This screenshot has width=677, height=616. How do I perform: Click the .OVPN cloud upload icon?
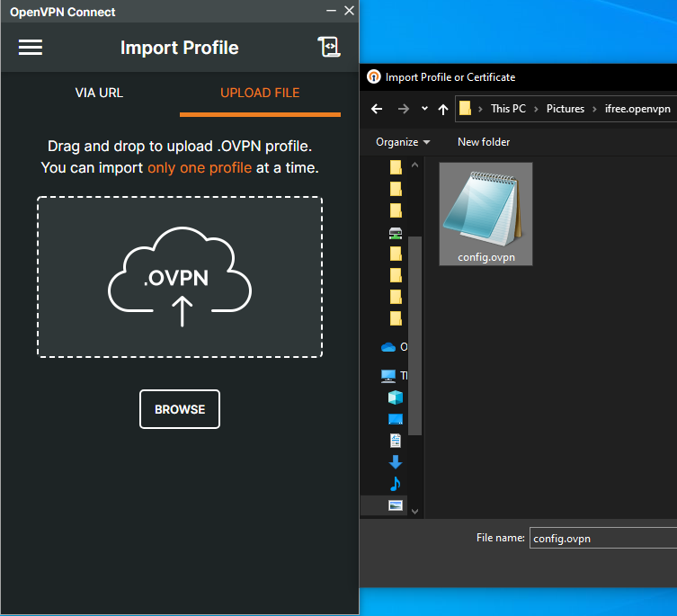(180, 276)
